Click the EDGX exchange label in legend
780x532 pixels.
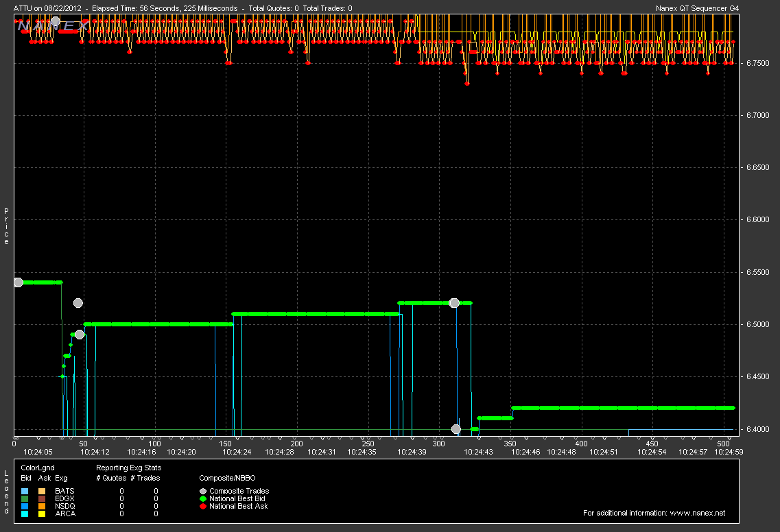pyautogui.click(x=64, y=498)
